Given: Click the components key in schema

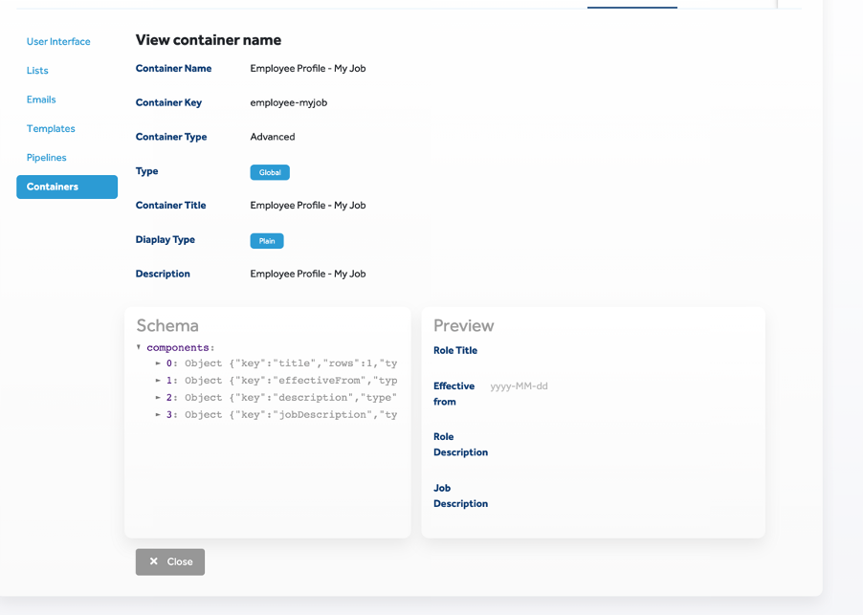Looking at the screenshot, I should pos(180,348).
